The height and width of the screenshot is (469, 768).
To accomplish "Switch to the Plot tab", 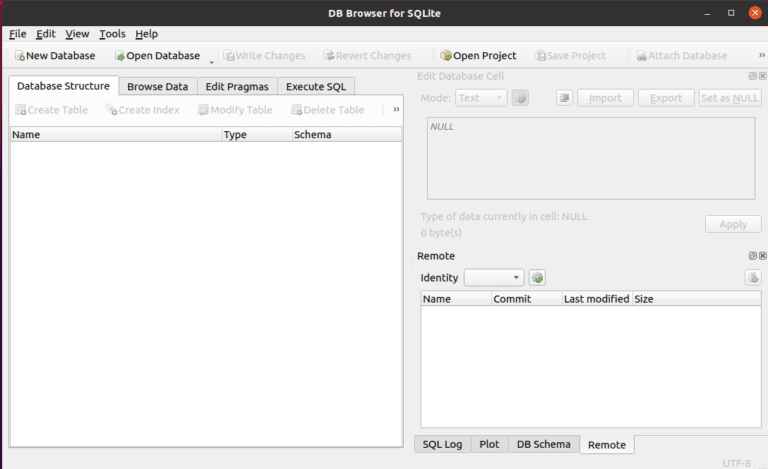I will pyautogui.click(x=489, y=444).
